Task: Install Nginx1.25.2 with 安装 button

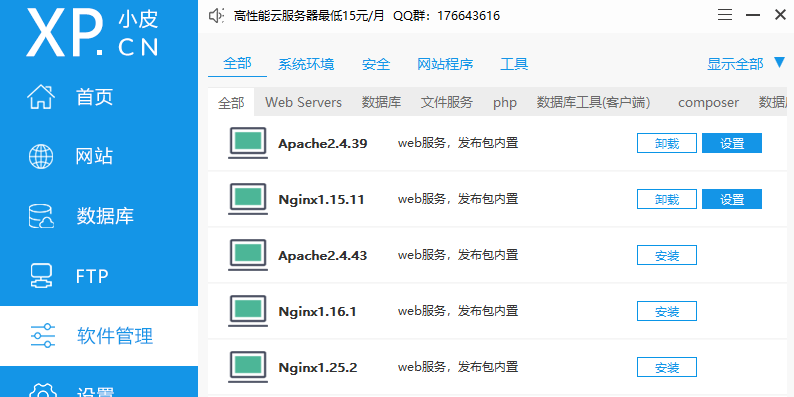Action: tap(666, 367)
